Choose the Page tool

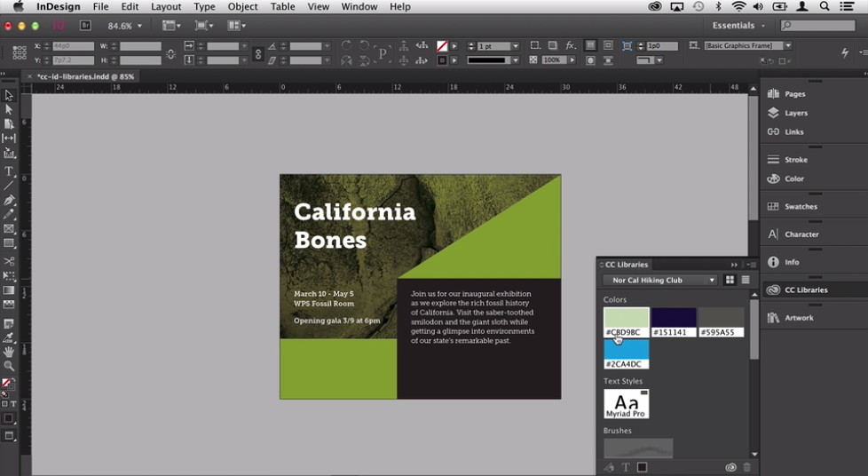pyautogui.click(x=9, y=123)
